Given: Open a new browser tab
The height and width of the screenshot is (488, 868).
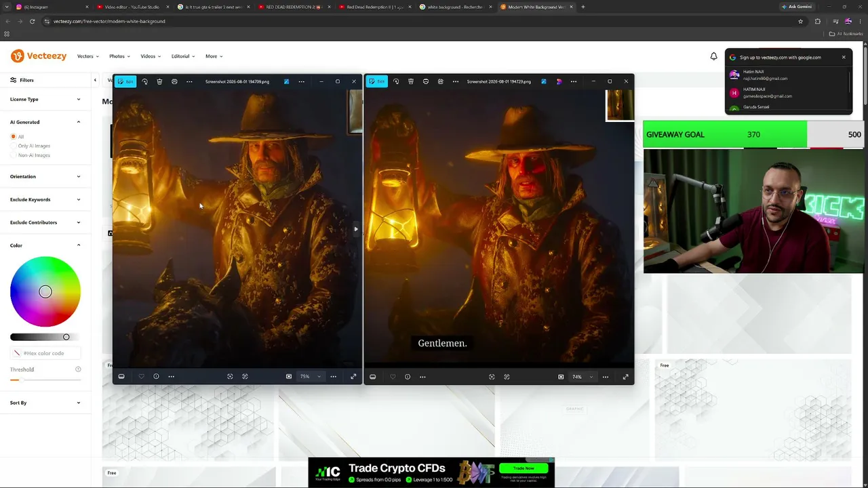Looking at the screenshot, I should click(583, 7).
